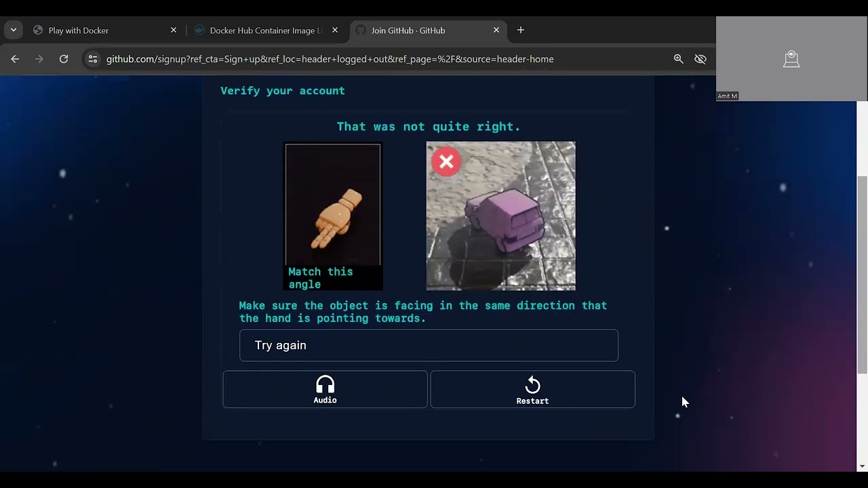Image resolution: width=868 pixels, height=488 pixels.
Task: Select the Join GitHub tab
Action: click(x=428, y=30)
